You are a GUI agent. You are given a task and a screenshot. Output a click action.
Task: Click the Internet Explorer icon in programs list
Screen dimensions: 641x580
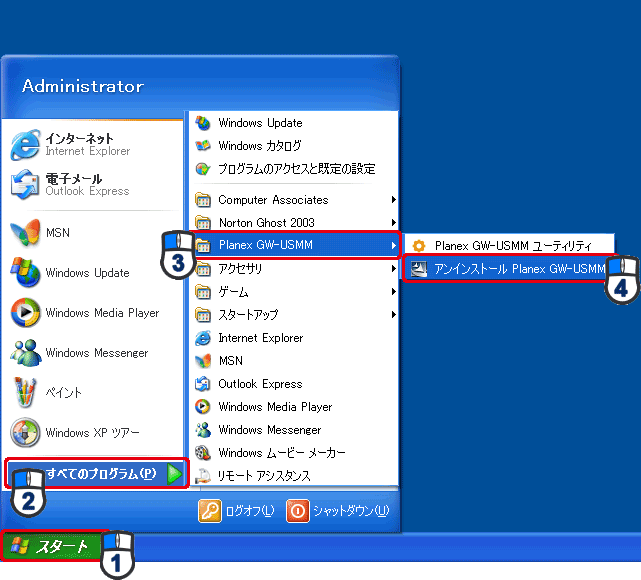click(203, 338)
